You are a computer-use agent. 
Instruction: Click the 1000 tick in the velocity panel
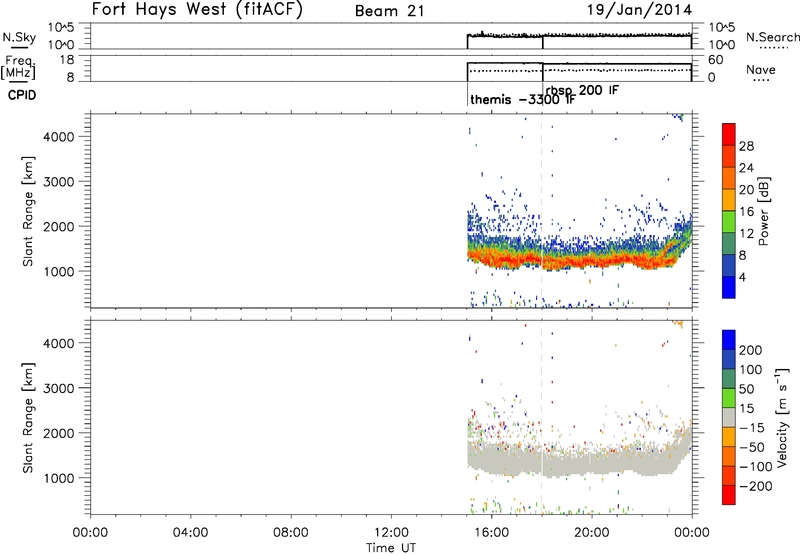coord(59,478)
